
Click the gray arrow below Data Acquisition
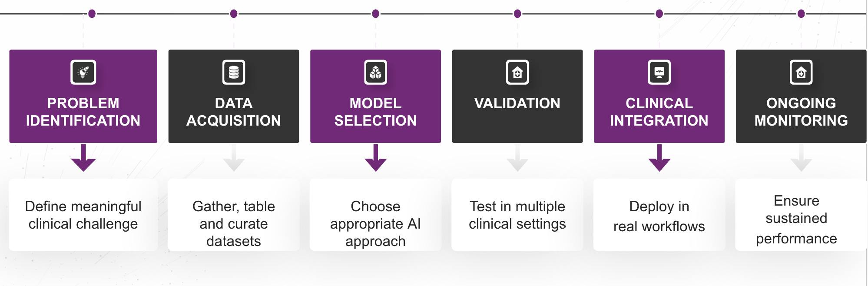pos(234,159)
